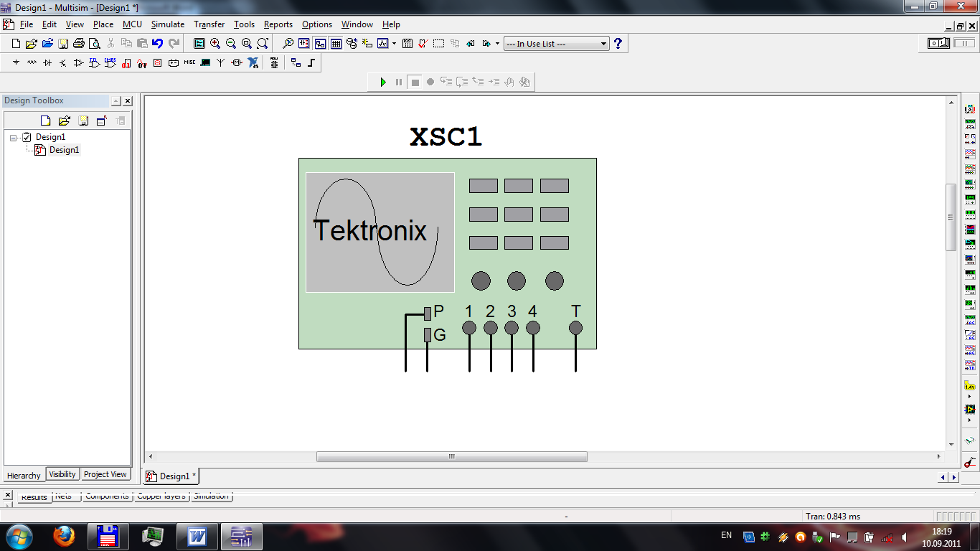Open Print Preview from the toolbar
This screenshot has height=551, width=980.
pos(95,44)
